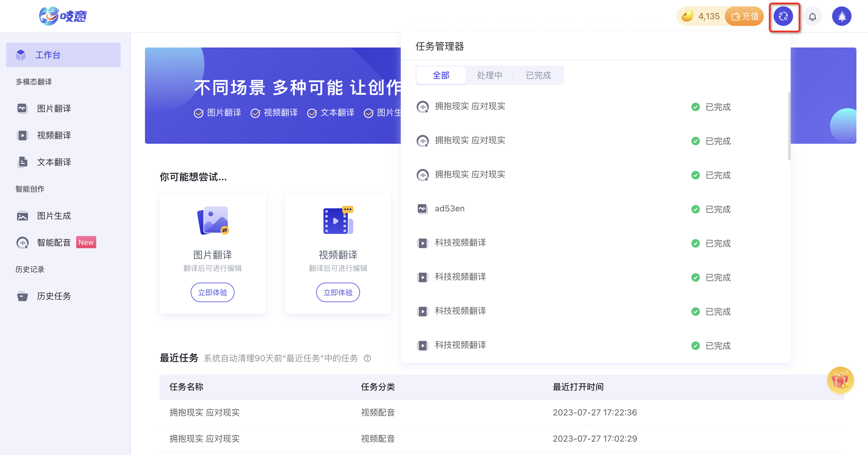Open the notification bell
This screenshot has height=455, width=868.
pyautogui.click(x=812, y=16)
